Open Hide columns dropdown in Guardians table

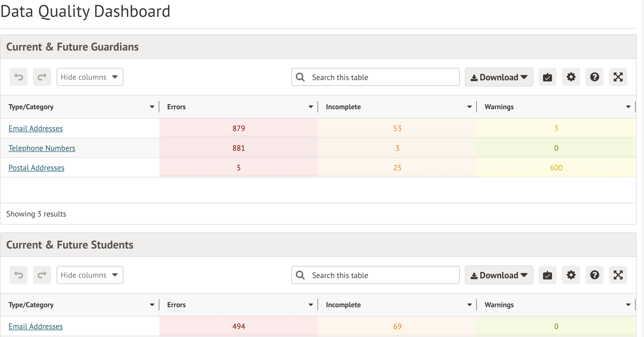coord(90,77)
